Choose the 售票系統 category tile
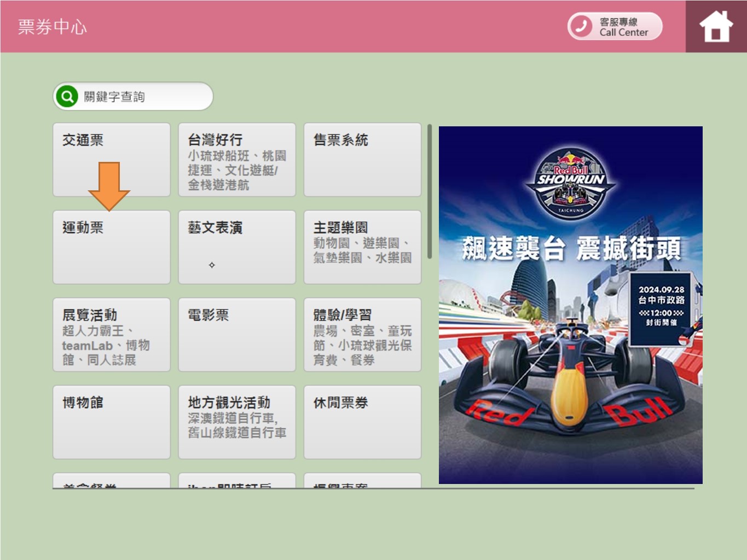The image size is (747, 560). click(362, 159)
